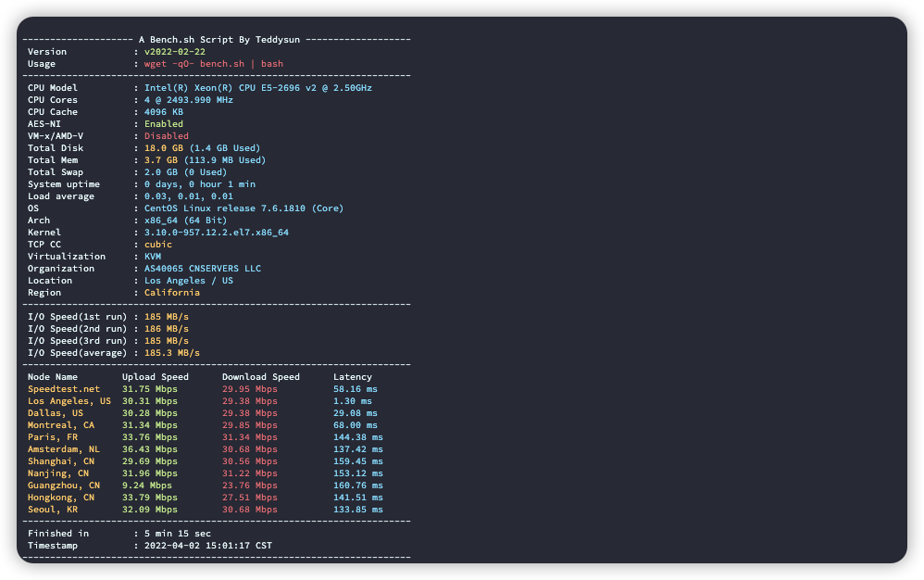The width and height of the screenshot is (924, 580).
Task: Select the California region value
Action: [x=172, y=293]
